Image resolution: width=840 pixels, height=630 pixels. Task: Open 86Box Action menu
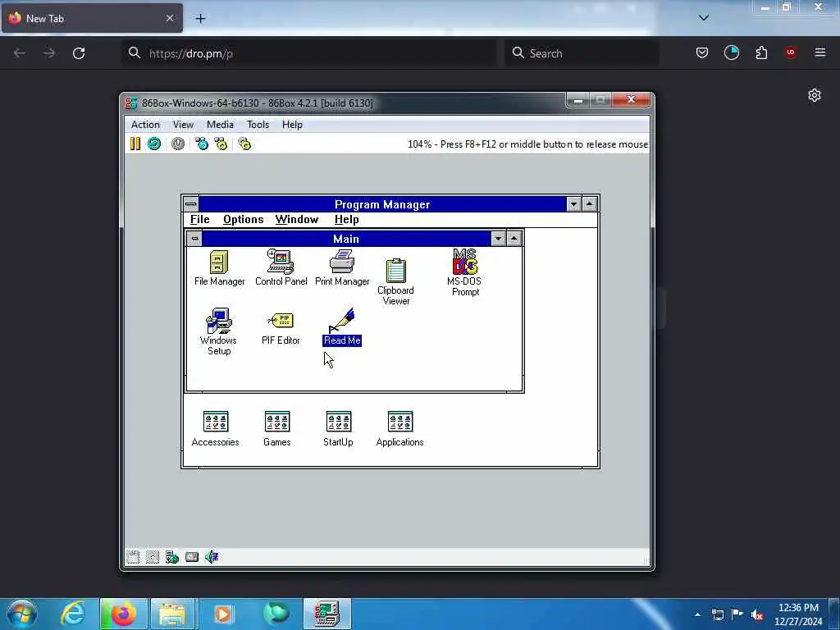tap(145, 125)
